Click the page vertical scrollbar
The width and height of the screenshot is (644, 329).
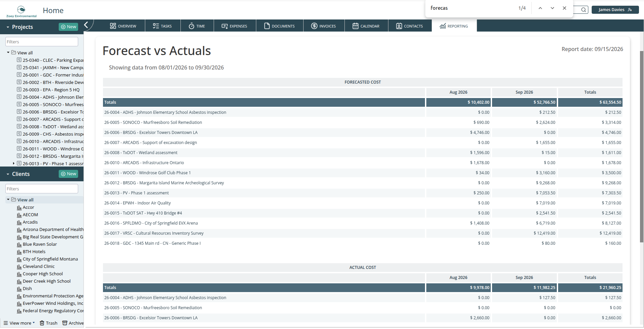642,146
